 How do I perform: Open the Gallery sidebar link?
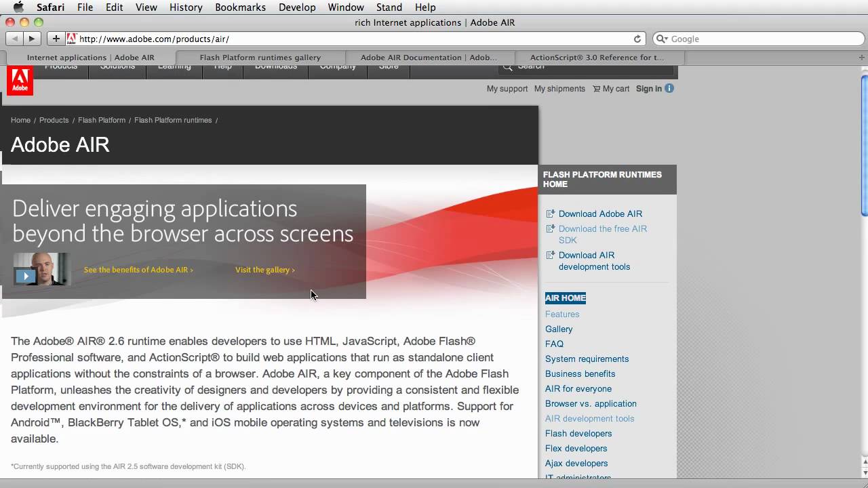[x=559, y=329]
